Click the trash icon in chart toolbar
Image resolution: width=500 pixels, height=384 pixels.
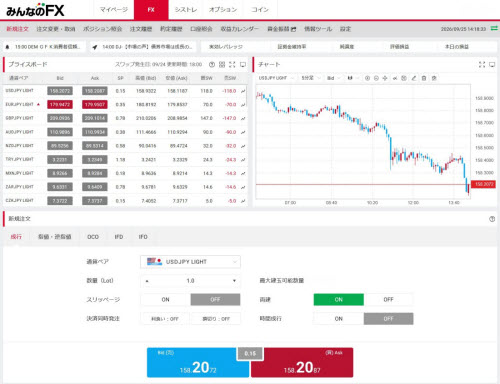pos(424,78)
